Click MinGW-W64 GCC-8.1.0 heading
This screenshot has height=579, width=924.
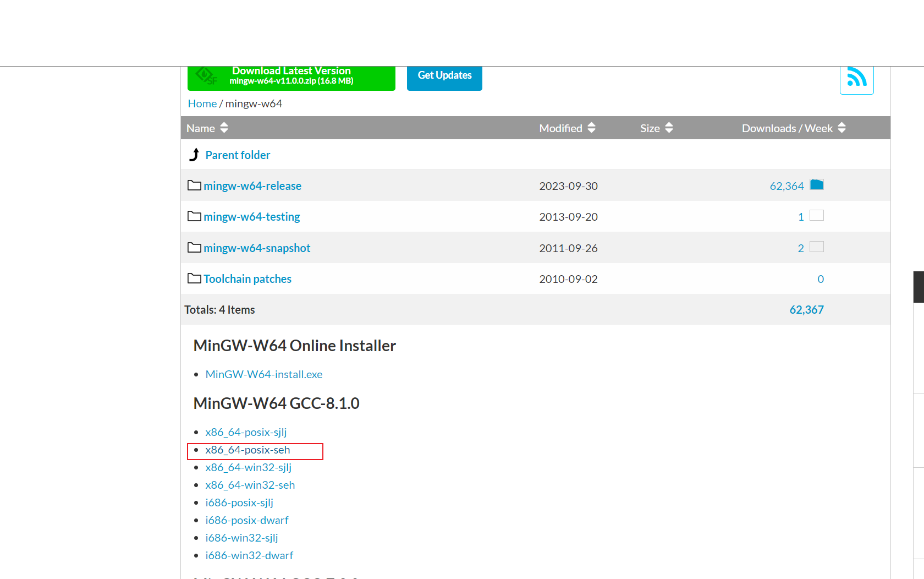click(276, 403)
